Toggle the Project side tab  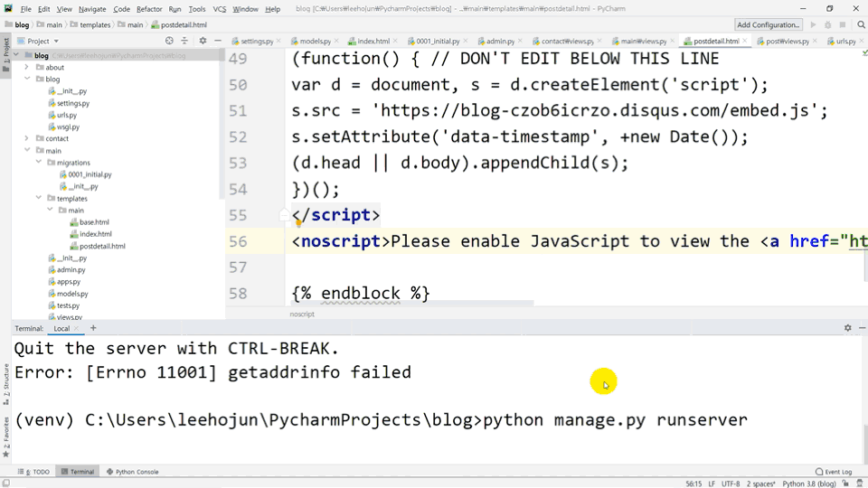click(x=6, y=55)
